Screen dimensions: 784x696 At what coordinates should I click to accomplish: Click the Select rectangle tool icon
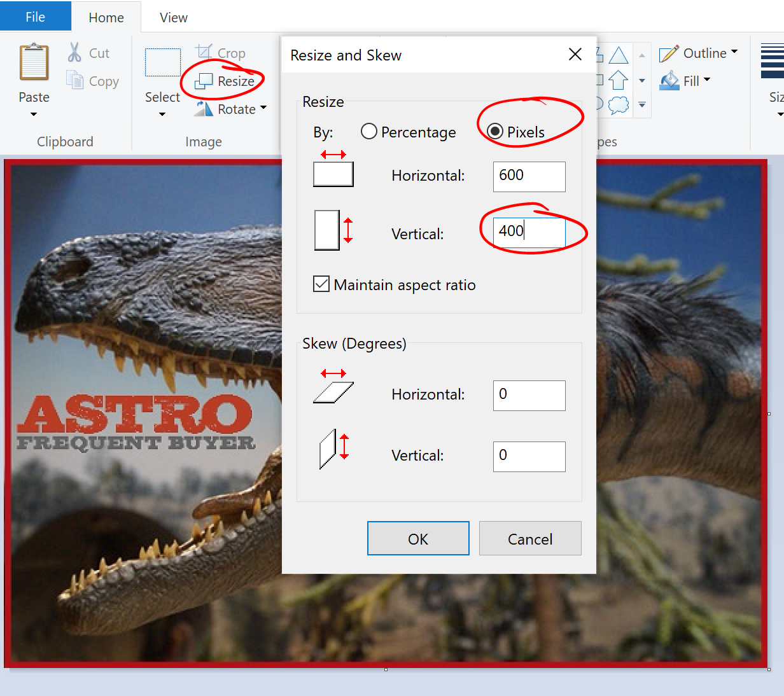[x=163, y=62]
